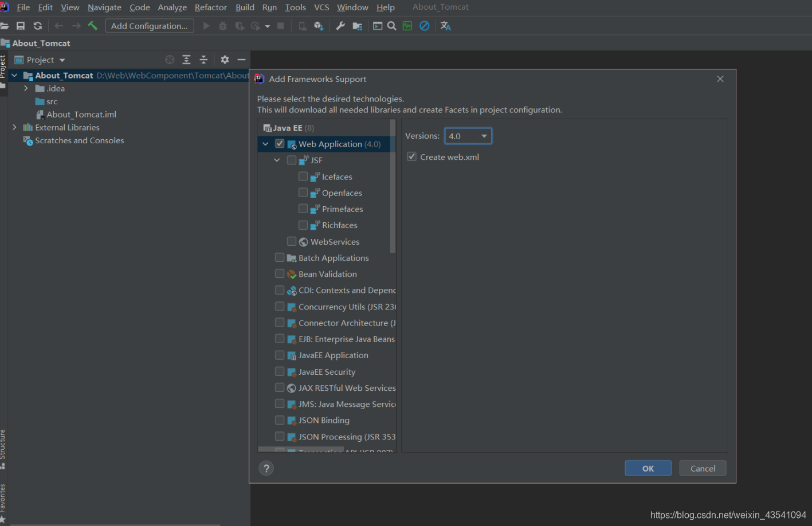Click the green monitor toolbar icon
812x526 pixels.
tap(407, 26)
